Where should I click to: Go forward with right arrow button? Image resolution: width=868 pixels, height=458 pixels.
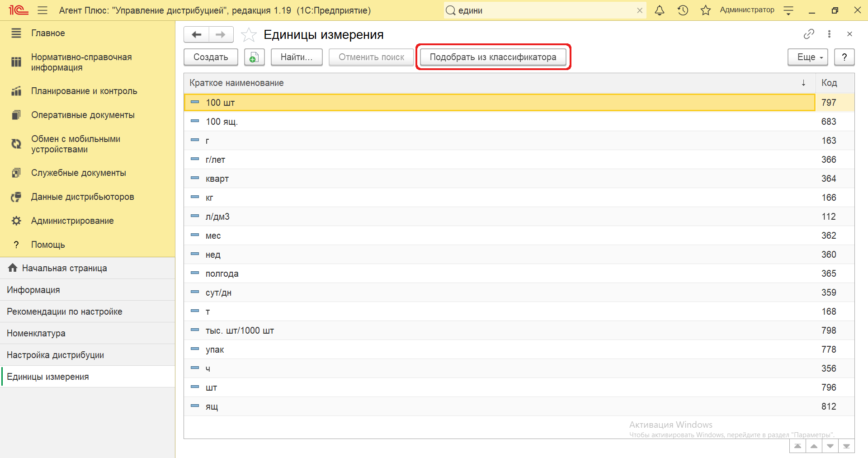coord(221,34)
